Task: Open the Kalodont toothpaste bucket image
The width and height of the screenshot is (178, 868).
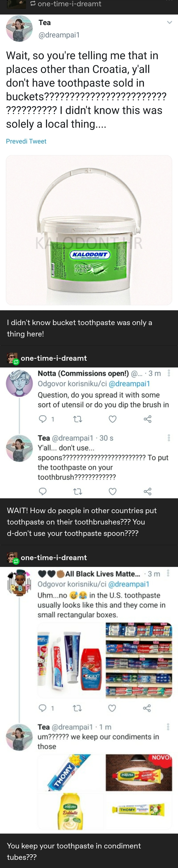Action: click(89, 230)
